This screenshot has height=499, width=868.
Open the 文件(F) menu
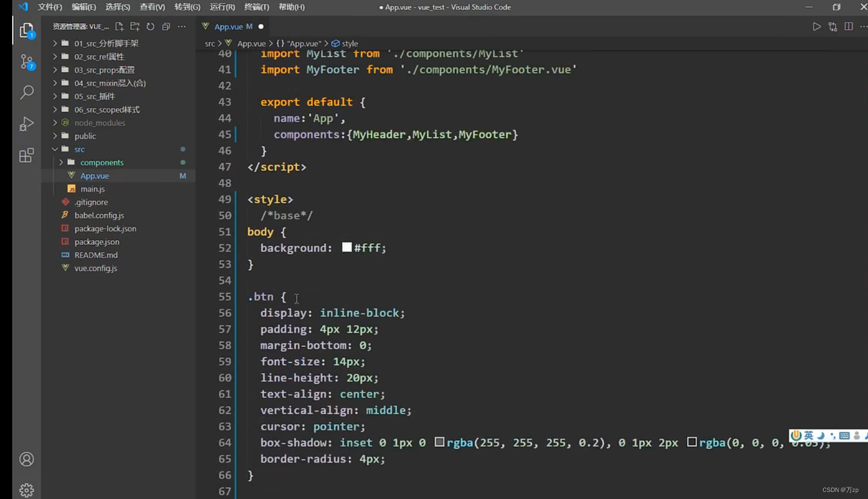pos(50,7)
